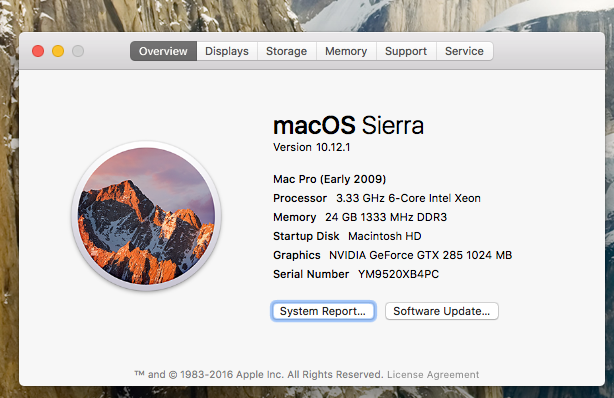Open the Service tab
Screen dimensions: 614x398
pyautogui.click(x=464, y=51)
